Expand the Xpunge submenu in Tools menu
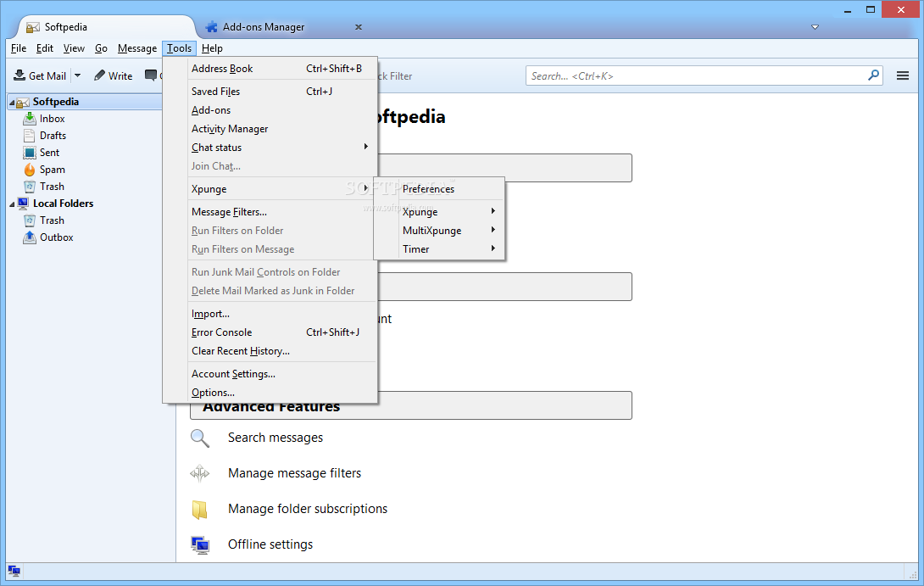 tap(366, 188)
